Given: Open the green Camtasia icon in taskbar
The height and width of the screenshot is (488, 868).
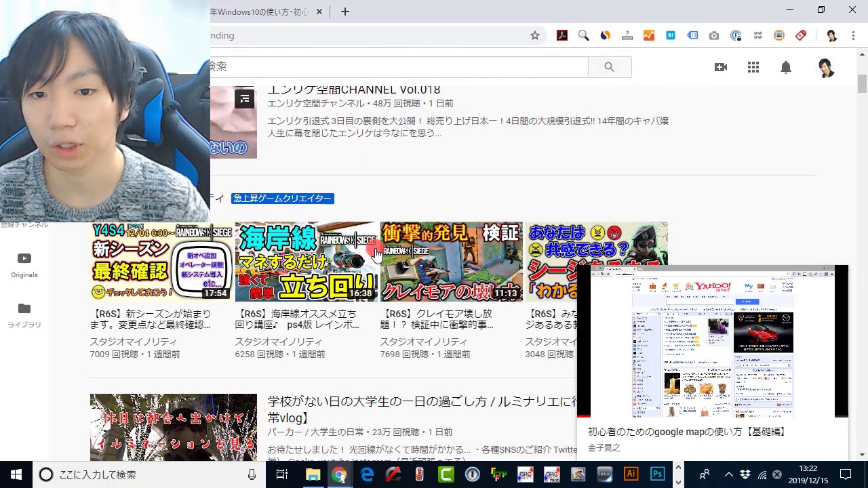Looking at the screenshot, I should [x=446, y=474].
